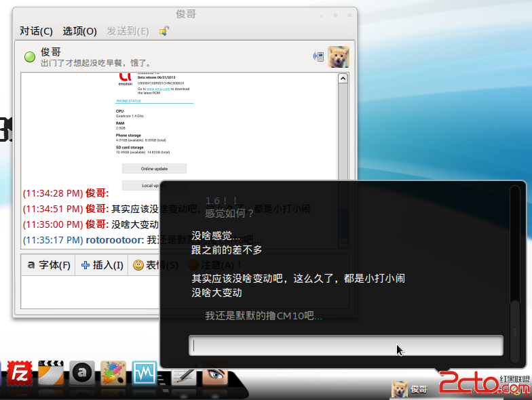Viewport: 532px width, 400px height.
Task: Click the lock encryption icon in menu bar
Action: tap(164, 31)
